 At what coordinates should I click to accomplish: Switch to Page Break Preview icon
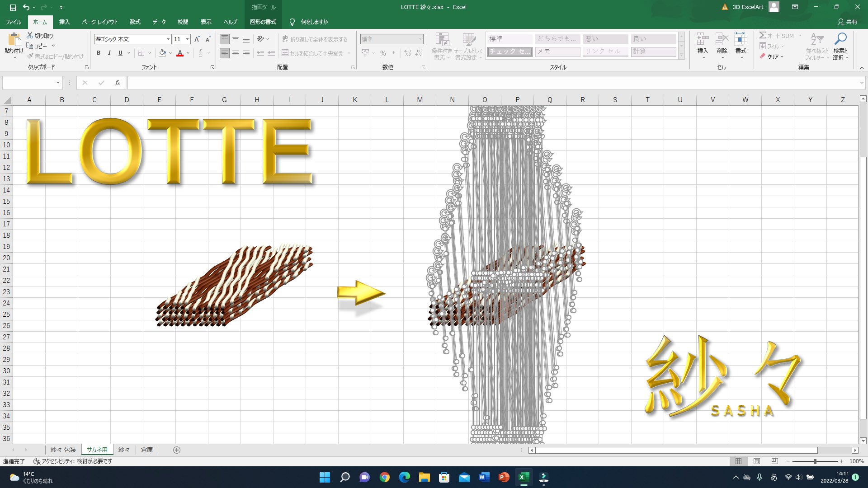click(x=774, y=461)
